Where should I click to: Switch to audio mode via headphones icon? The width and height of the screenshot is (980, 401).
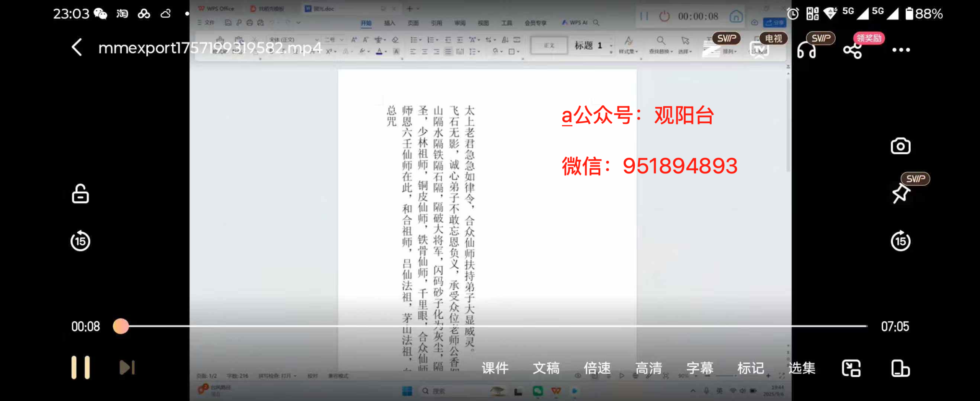point(806,50)
